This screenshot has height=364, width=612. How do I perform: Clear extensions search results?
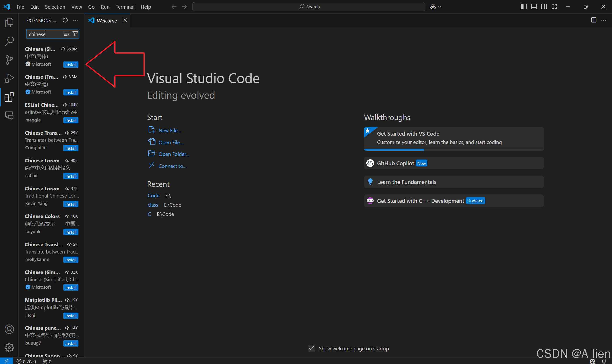[x=66, y=34]
